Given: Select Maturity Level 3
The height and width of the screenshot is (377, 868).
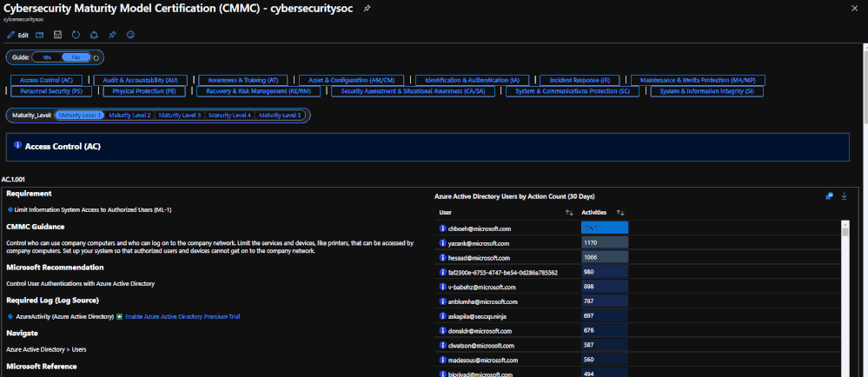Looking at the screenshot, I should pyautogui.click(x=179, y=116).
